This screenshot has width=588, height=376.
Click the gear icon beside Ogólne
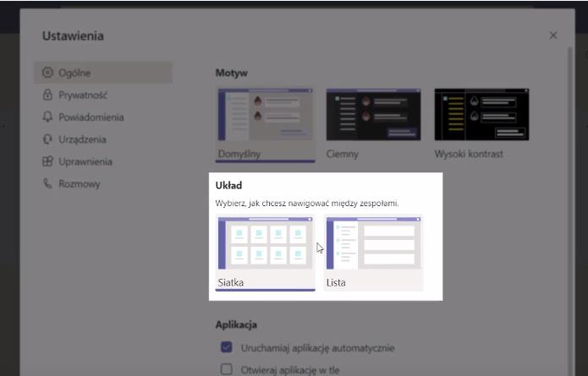tap(47, 73)
